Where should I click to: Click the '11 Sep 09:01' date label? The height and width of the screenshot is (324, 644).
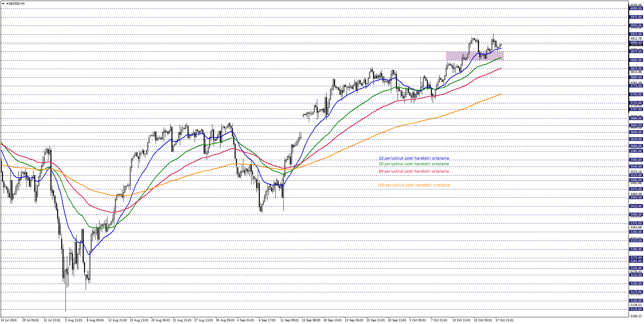pyautogui.click(x=289, y=320)
